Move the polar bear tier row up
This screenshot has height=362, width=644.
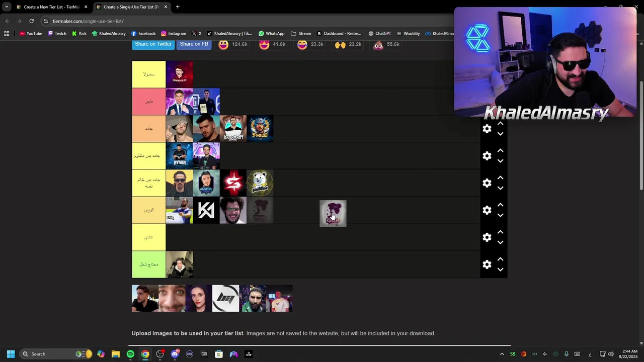(x=500, y=178)
